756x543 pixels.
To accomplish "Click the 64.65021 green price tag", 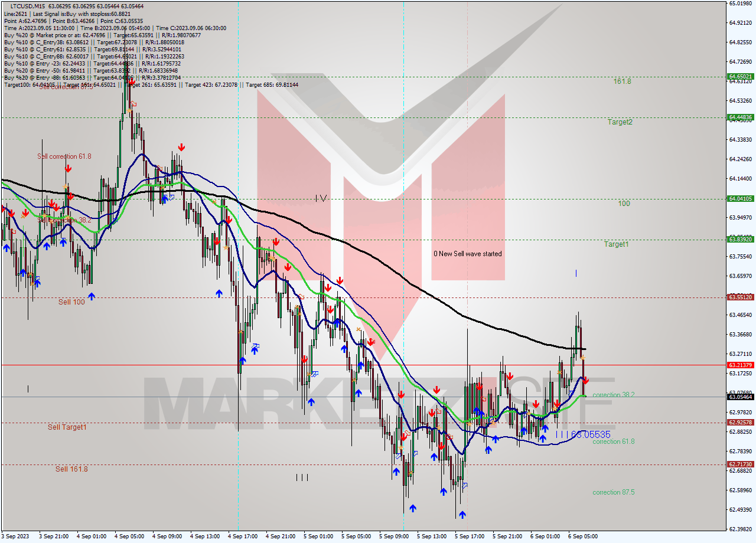I will [x=740, y=76].
